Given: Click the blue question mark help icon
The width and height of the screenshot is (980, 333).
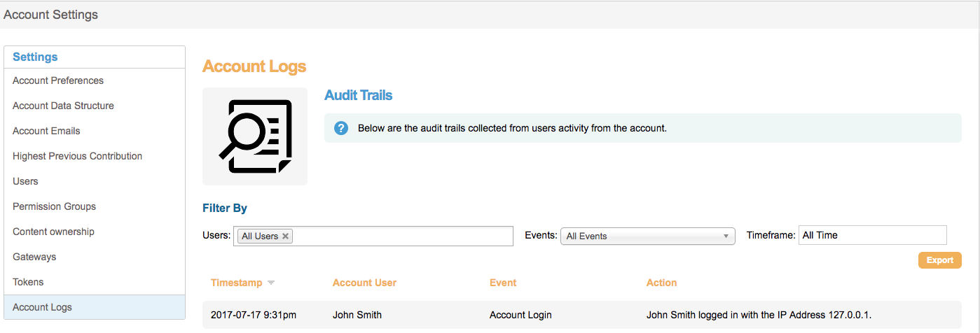Looking at the screenshot, I should (341, 128).
